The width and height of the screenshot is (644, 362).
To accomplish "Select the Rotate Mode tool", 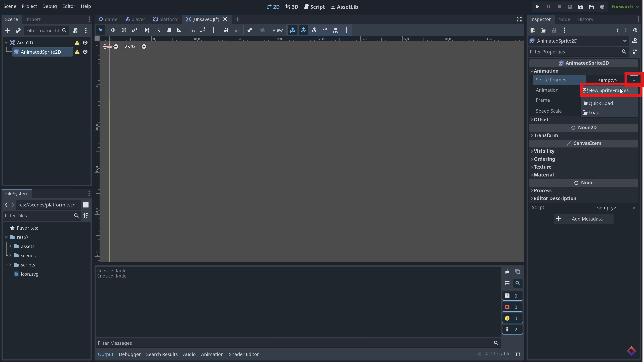I will tap(124, 30).
